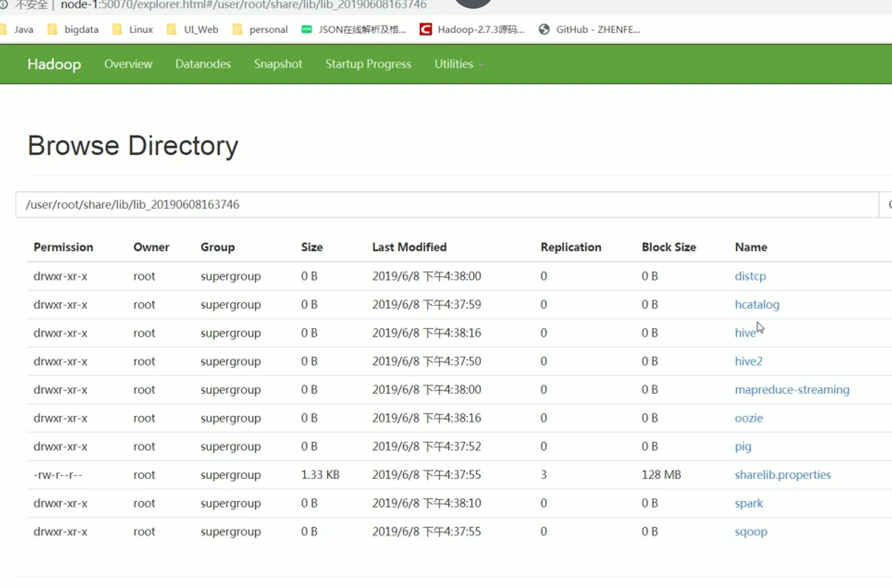The height and width of the screenshot is (588, 892).
Task: Click the Block Size column header
Action: [668, 247]
